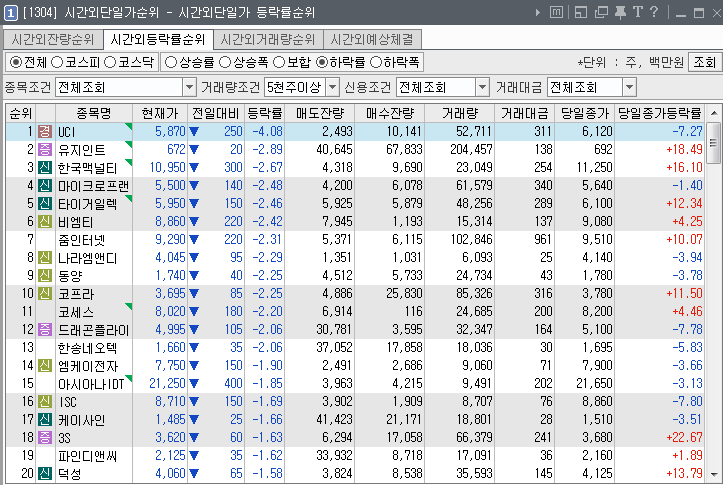Click the 신 badge beside 한국맥널티

pyautogui.click(x=45, y=168)
